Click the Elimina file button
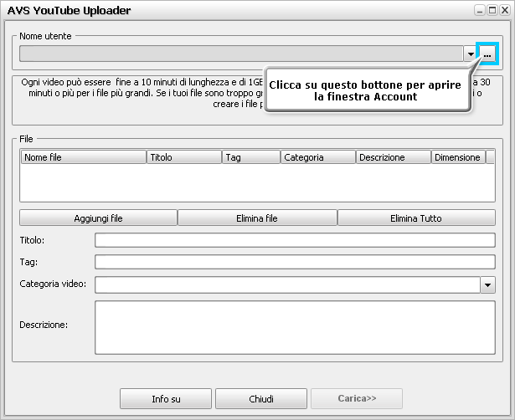The image size is (515, 420). [257, 218]
